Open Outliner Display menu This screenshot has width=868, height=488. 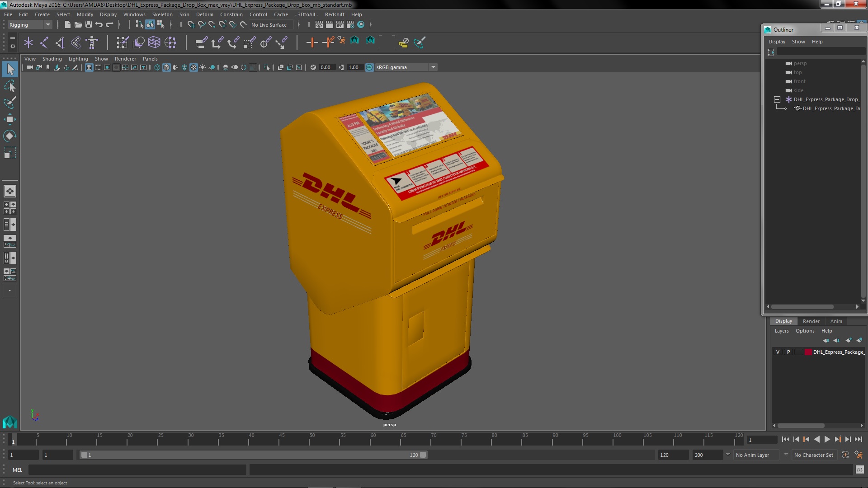click(777, 42)
